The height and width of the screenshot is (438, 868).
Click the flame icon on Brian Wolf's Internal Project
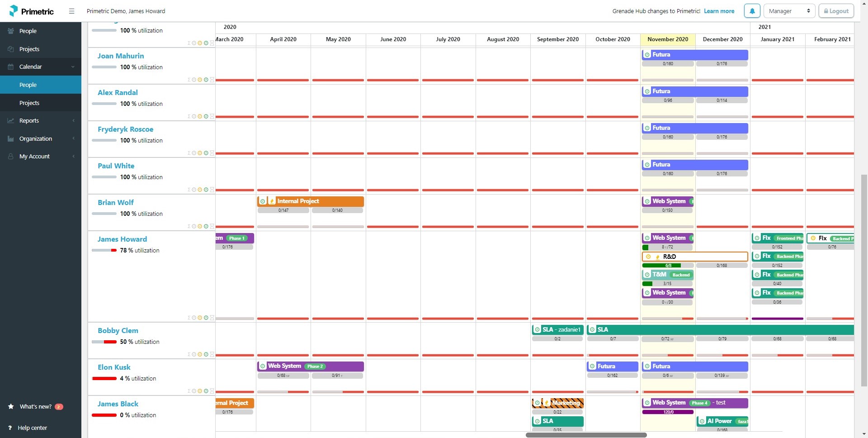[x=272, y=201]
